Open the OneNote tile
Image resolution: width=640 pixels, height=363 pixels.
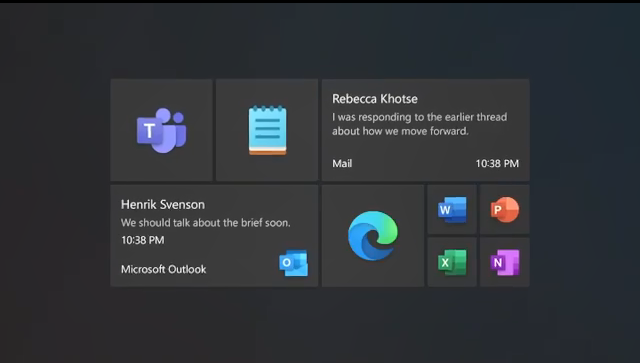click(504, 262)
